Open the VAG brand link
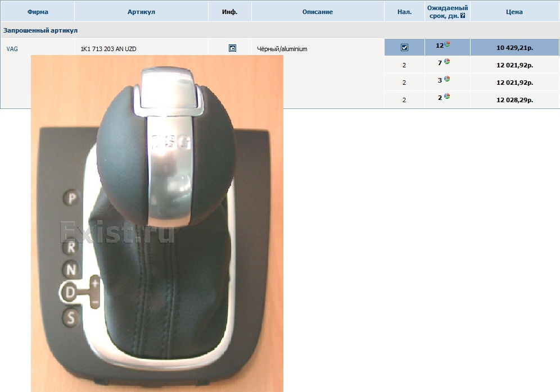This screenshot has width=560, height=392. 12,49
